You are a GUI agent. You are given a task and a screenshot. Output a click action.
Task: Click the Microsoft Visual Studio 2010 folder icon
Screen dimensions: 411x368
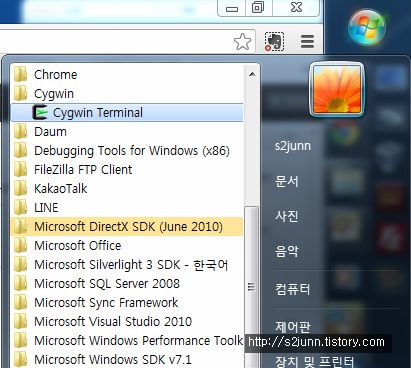(x=21, y=321)
